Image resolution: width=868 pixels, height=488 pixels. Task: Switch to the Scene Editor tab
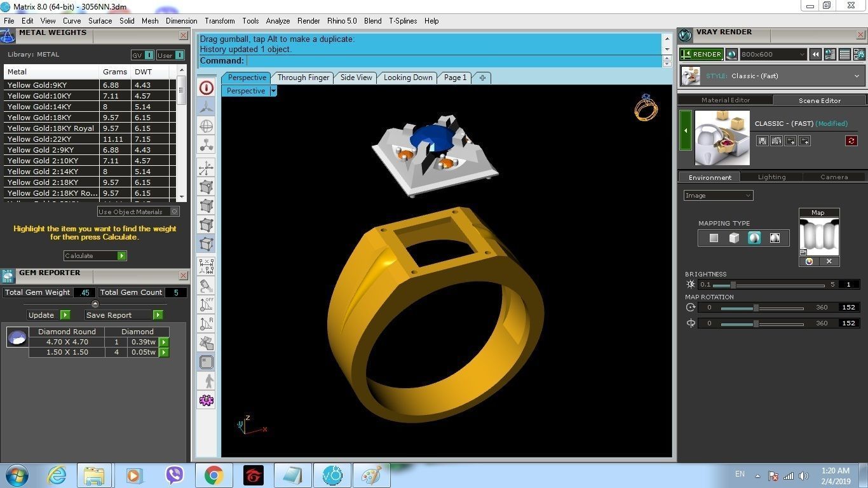click(x=820, y=100)
